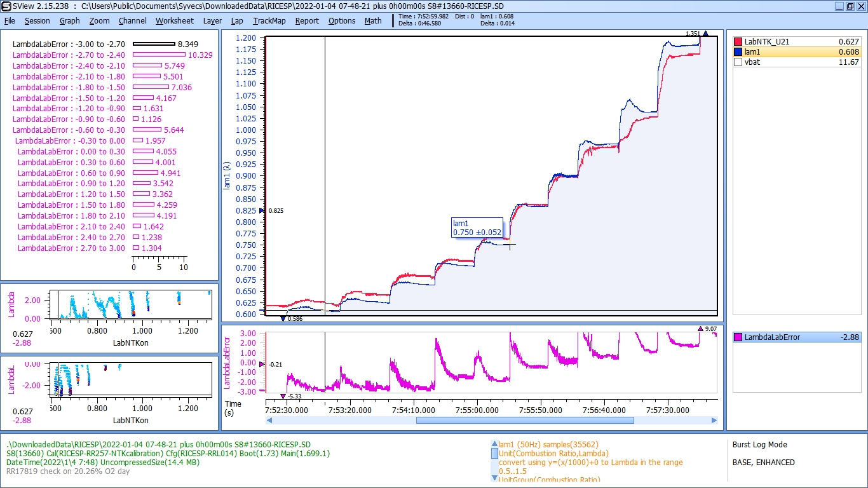This screenshot has width=868, height=488.
Task: Open the Channel menu
Action: 132,20
